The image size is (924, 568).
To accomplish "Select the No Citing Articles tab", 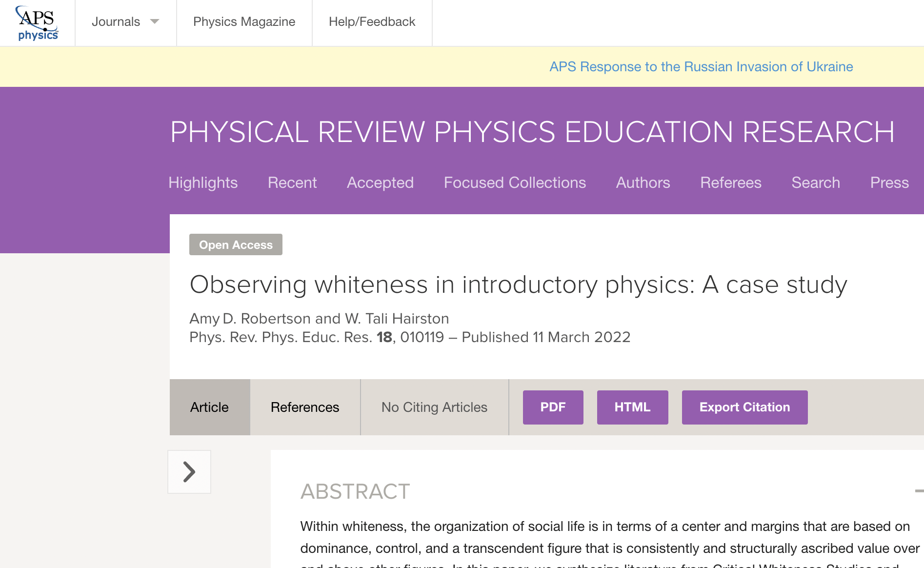I will pyautogui.click(x=434, y=407).
